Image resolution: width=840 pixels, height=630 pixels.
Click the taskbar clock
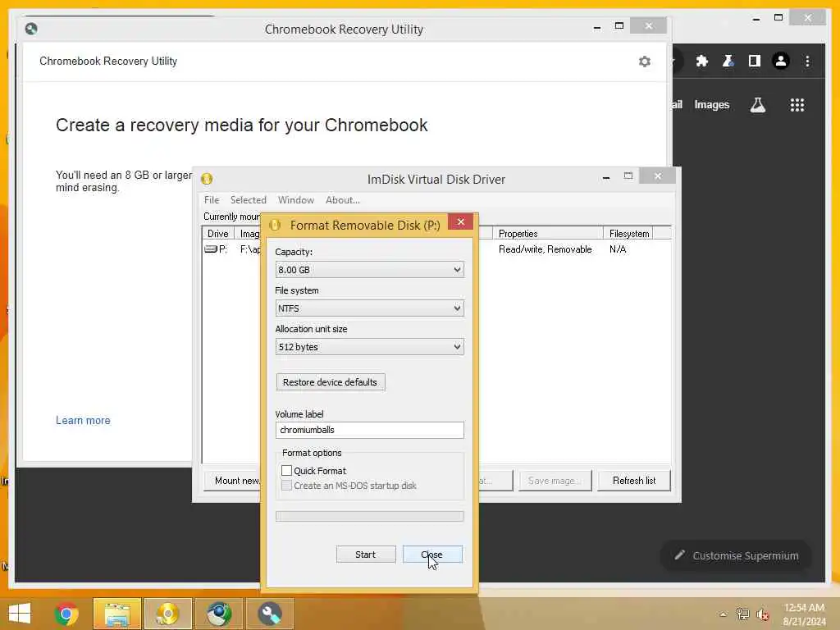click(804, 614)
